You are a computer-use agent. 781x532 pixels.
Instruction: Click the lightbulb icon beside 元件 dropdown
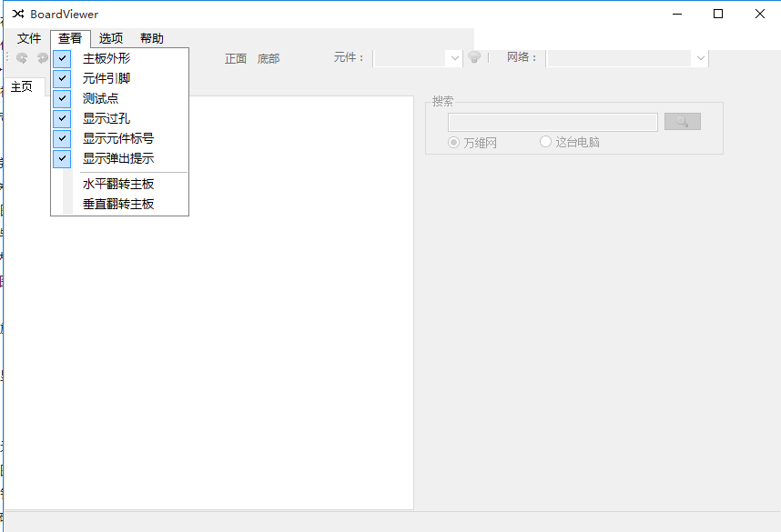pos(474,57)
